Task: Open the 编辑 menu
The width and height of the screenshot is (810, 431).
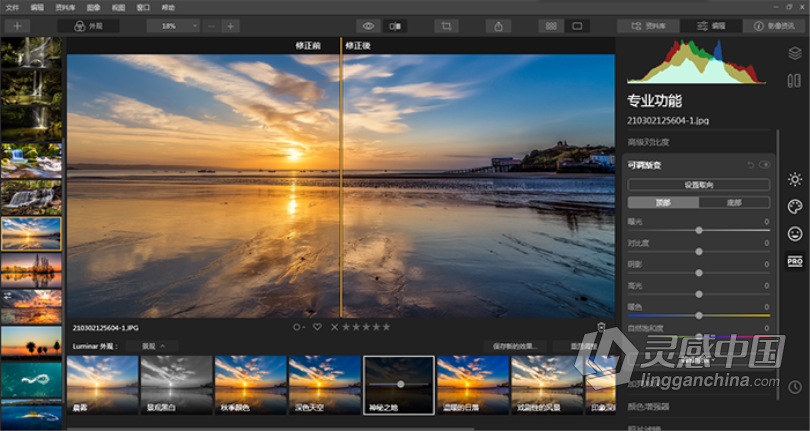Action: point(37,8)
